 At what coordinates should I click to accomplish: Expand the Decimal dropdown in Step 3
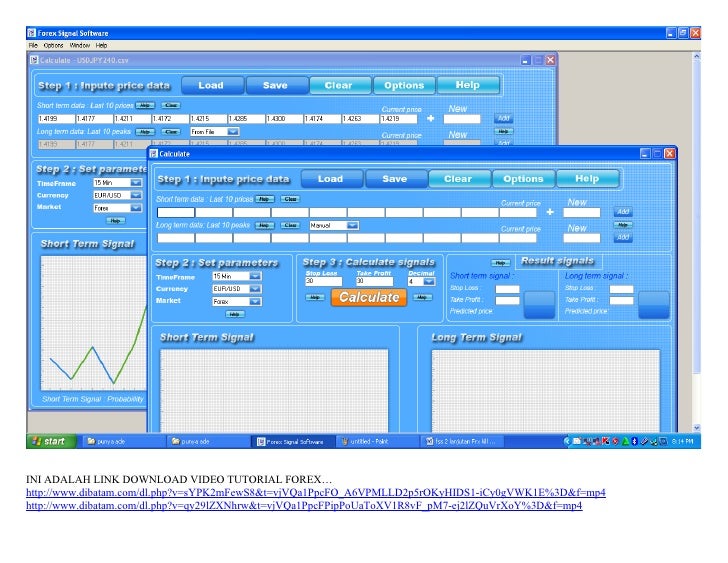point(429,282)
